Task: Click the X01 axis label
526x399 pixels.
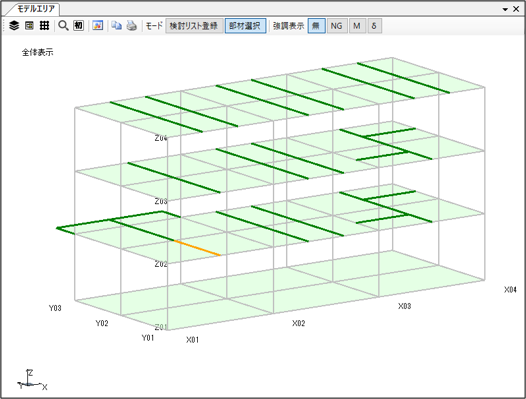Action: click(193, 340)
